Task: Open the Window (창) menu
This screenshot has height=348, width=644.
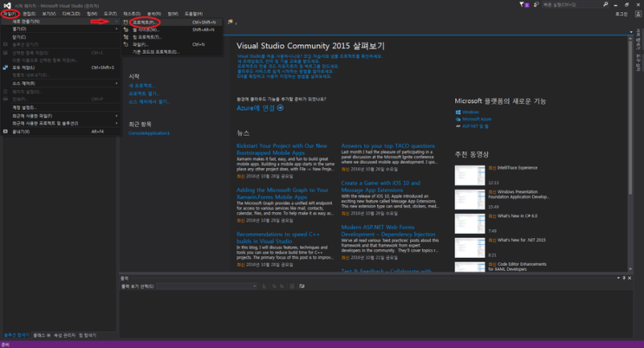Action: pos(172,14)
